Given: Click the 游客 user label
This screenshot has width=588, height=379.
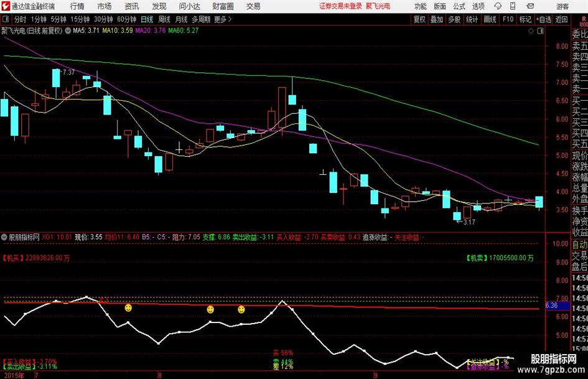Looking at the screenshot, I should (x=562, y=6).
